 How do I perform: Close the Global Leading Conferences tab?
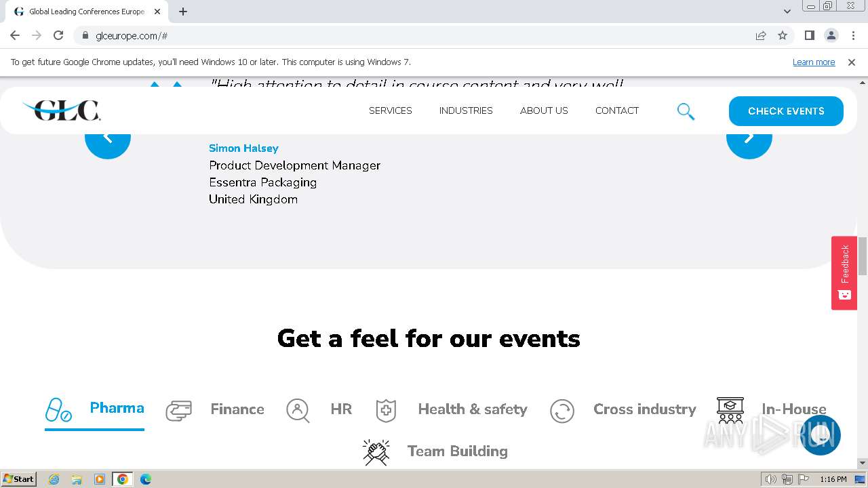click(x=157, y=12)
